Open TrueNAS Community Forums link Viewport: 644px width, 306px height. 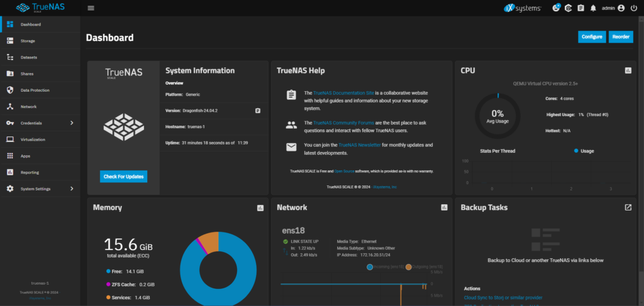click(x=344, y=123)
